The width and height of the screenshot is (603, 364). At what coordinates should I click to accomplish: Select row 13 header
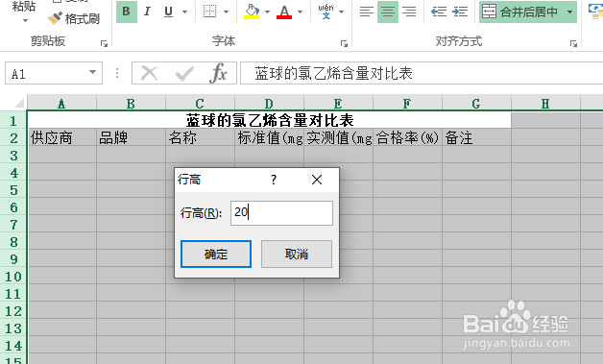coord(13,328)
